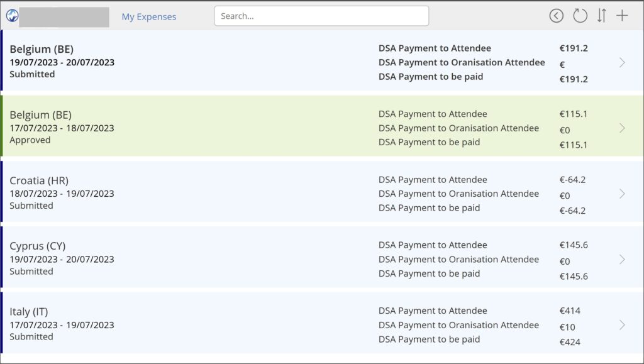Click the globe logo icon
Viewport: 644px width, 364px height.
13,16
